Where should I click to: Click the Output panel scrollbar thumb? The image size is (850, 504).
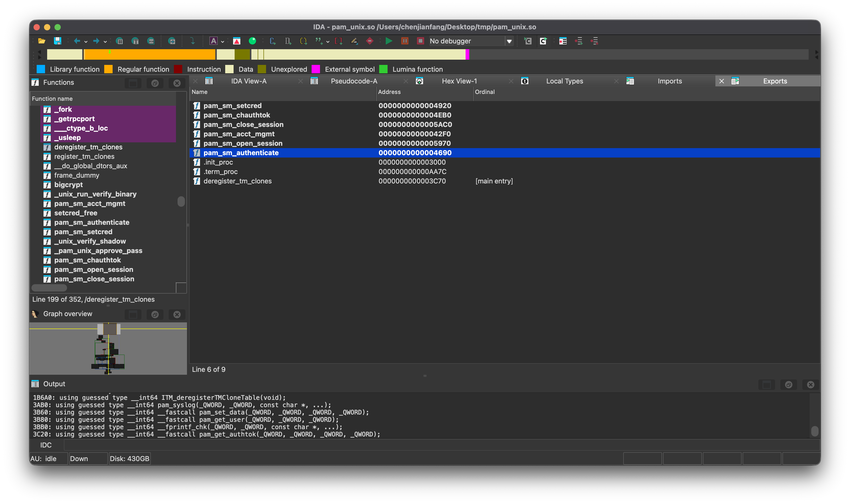[x=814, y=431]
